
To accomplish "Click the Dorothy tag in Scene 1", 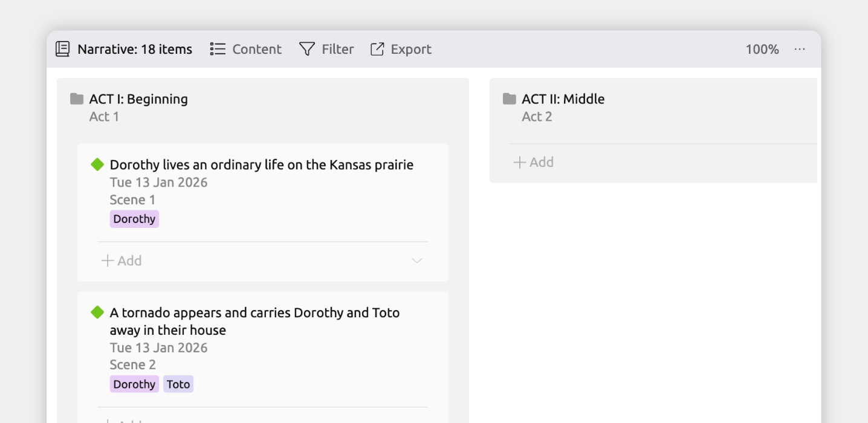I will 134,219.
